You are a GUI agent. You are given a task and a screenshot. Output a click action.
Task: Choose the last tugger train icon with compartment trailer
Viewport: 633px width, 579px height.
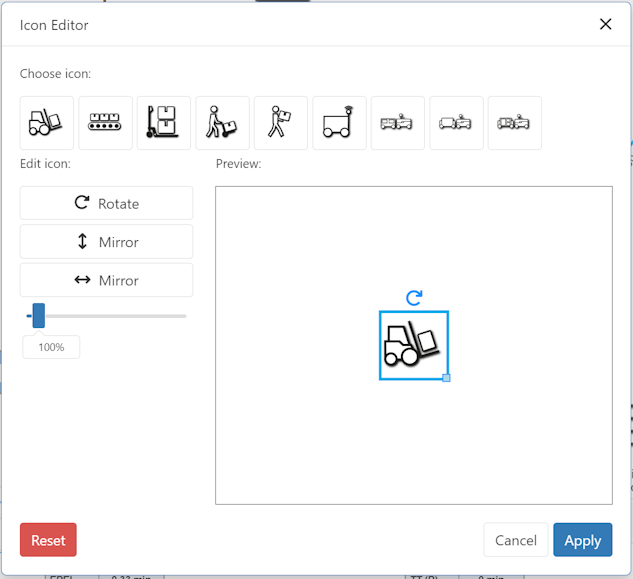coord(515,123)
